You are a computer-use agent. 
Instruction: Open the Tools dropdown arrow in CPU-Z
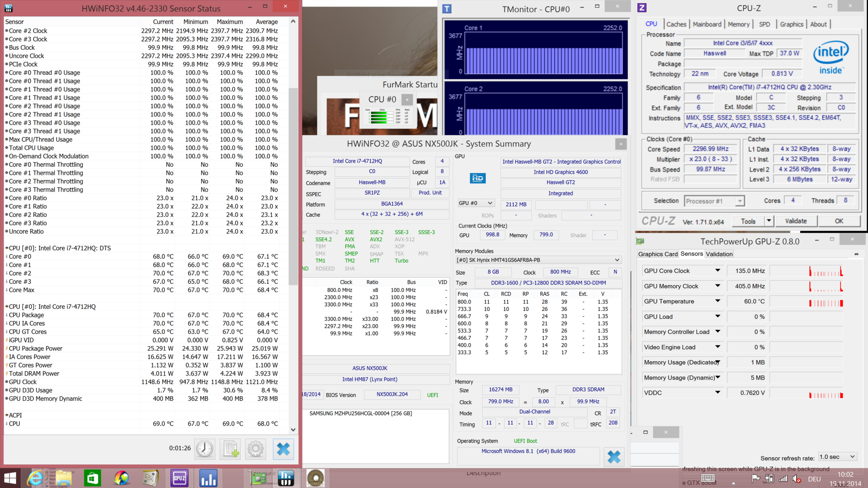click(x=769, y=221)
